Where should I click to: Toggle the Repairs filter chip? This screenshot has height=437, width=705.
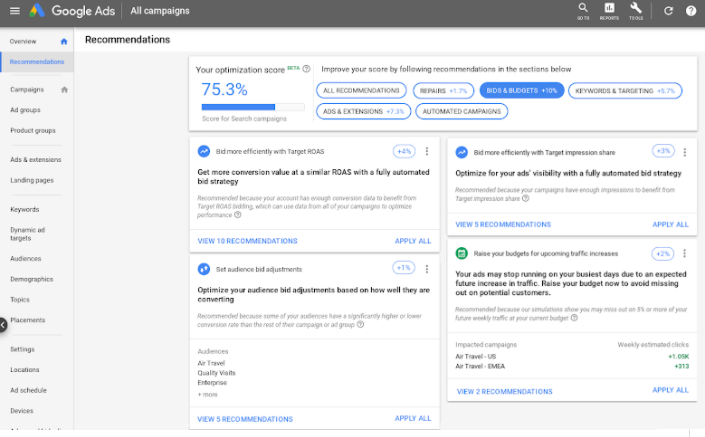click(x=443, y=90)
